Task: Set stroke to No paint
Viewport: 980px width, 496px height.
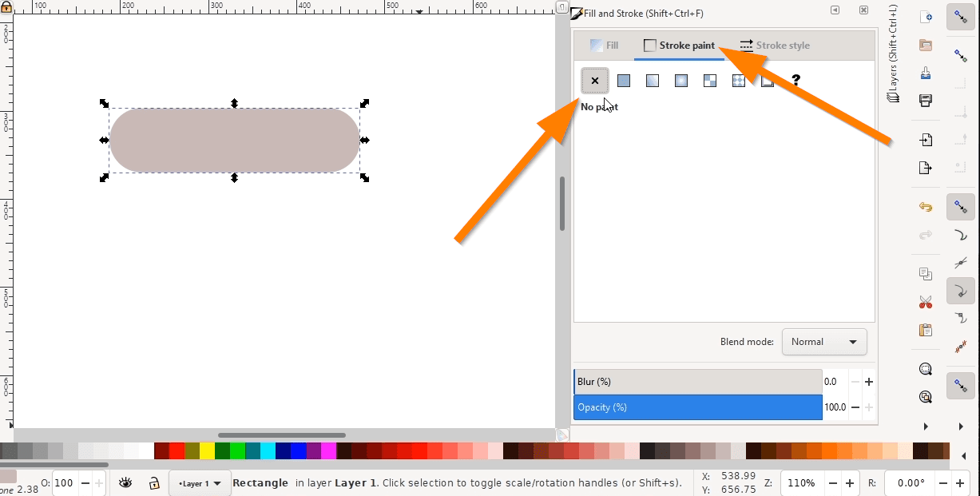Action: click(595, 81)
